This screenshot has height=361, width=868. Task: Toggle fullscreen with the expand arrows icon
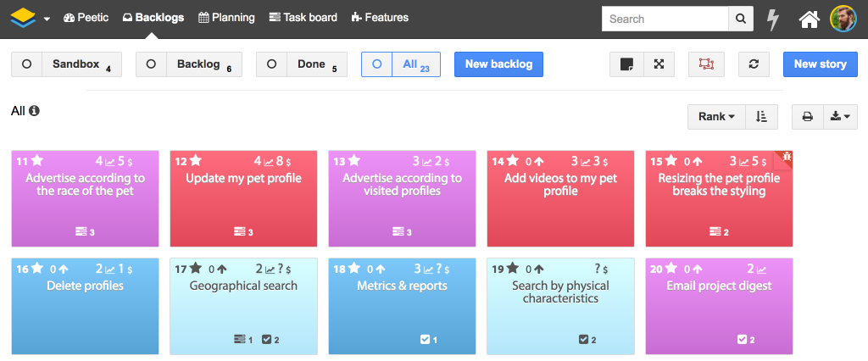point(659,64)
